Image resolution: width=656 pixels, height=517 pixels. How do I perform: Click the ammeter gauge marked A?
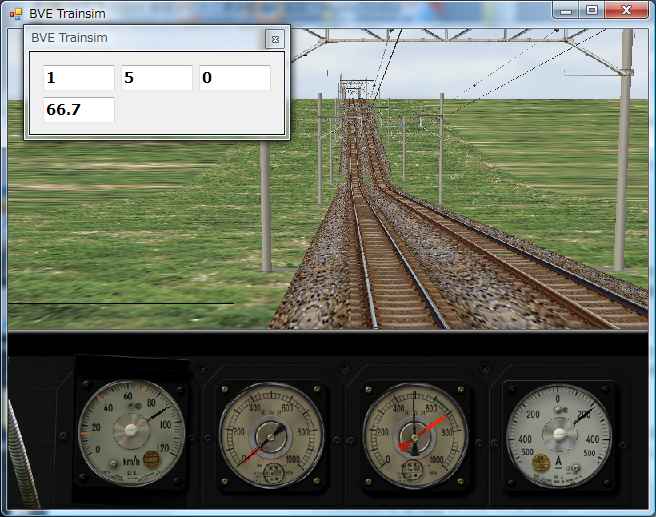click(x=559, y=436)
